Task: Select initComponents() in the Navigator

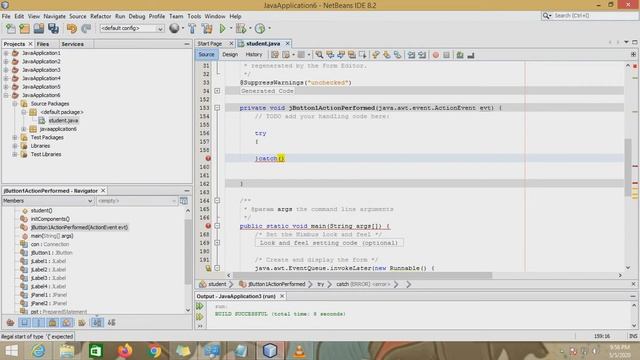Action: tap(50, 219)
